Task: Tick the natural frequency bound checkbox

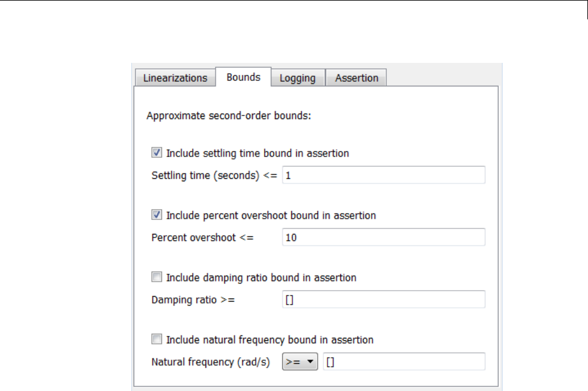Action: coord(157,340)
